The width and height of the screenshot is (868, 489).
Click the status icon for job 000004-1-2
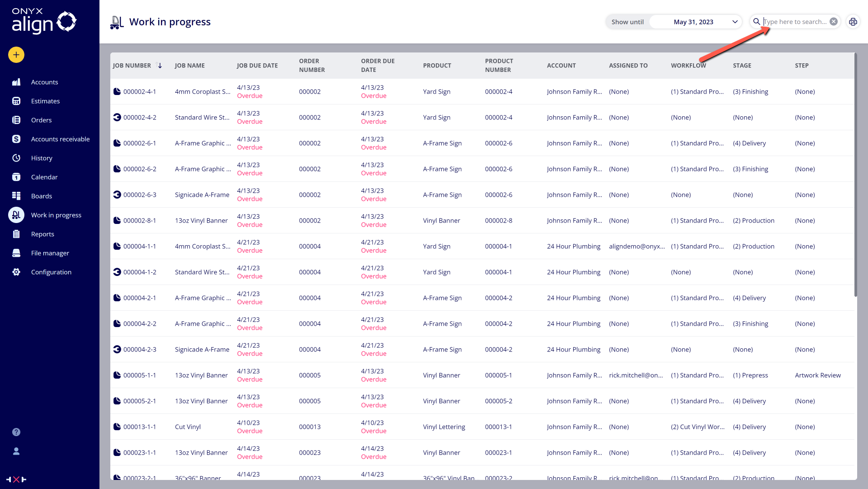[x=117, y=272]
